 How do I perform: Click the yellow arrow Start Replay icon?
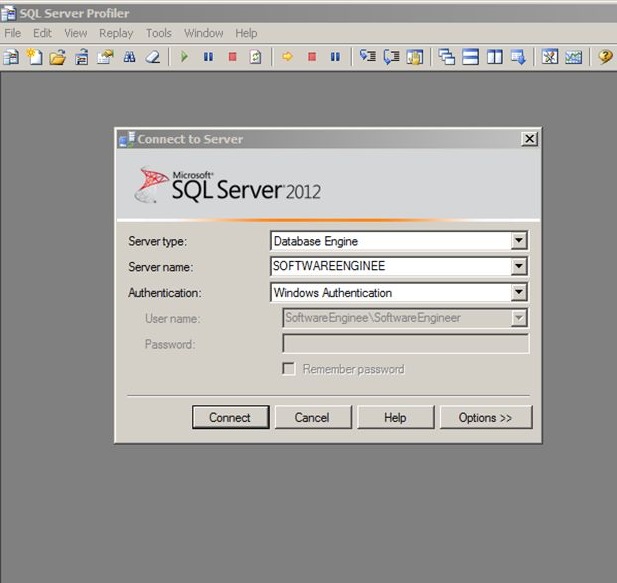[287, 57]
